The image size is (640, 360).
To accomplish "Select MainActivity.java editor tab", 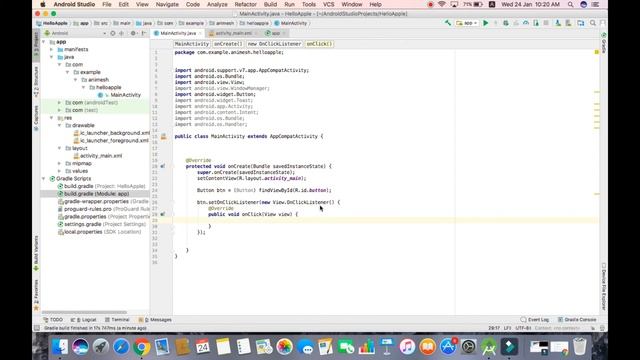I will 178,33.
